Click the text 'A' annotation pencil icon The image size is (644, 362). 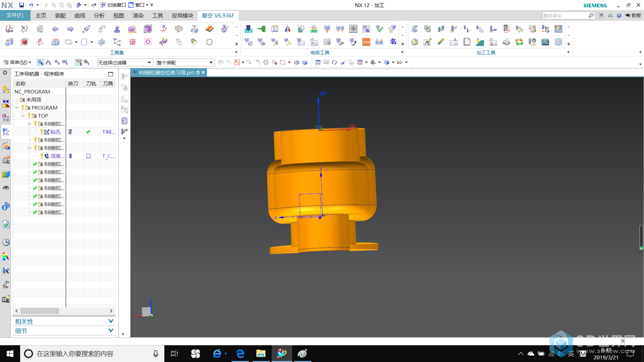tap(427, 42)
